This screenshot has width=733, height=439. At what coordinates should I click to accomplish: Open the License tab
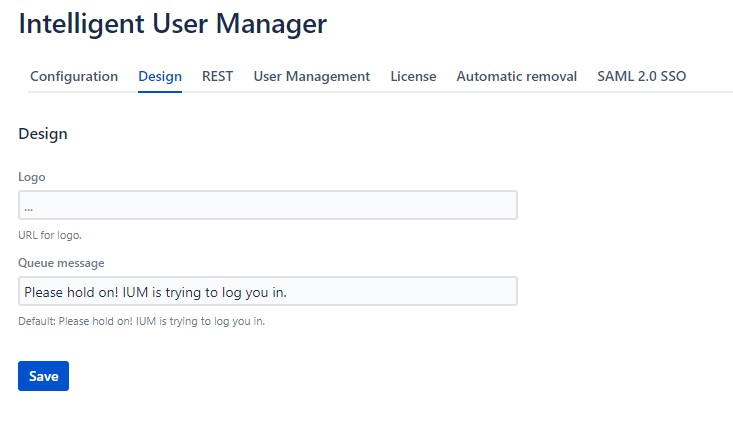click(413, 76)
